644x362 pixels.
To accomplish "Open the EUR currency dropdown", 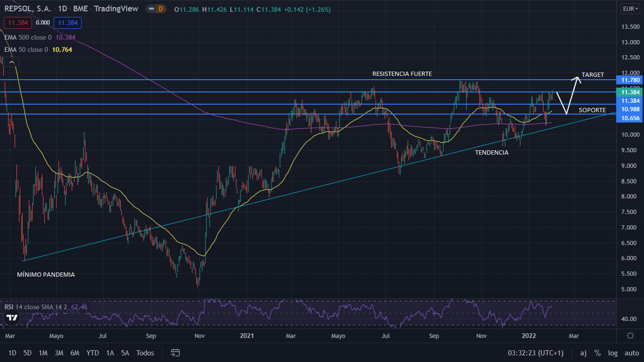I will pos(630,9).
